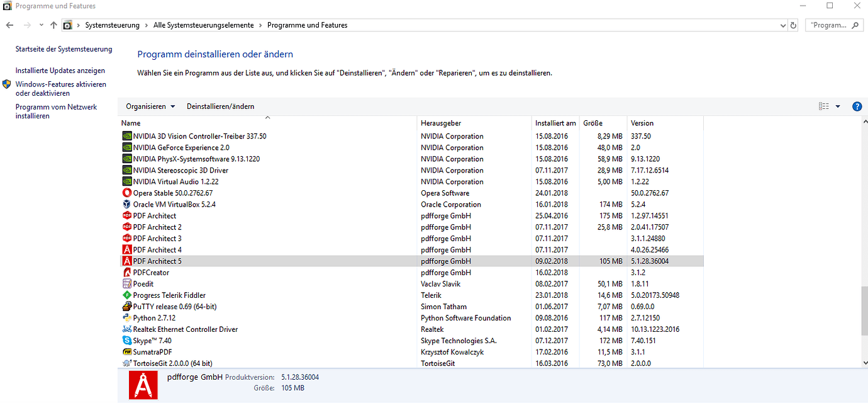Go up one level with up arrow
The width and height of the screenshot is (868, 403).
click(53, 25)
